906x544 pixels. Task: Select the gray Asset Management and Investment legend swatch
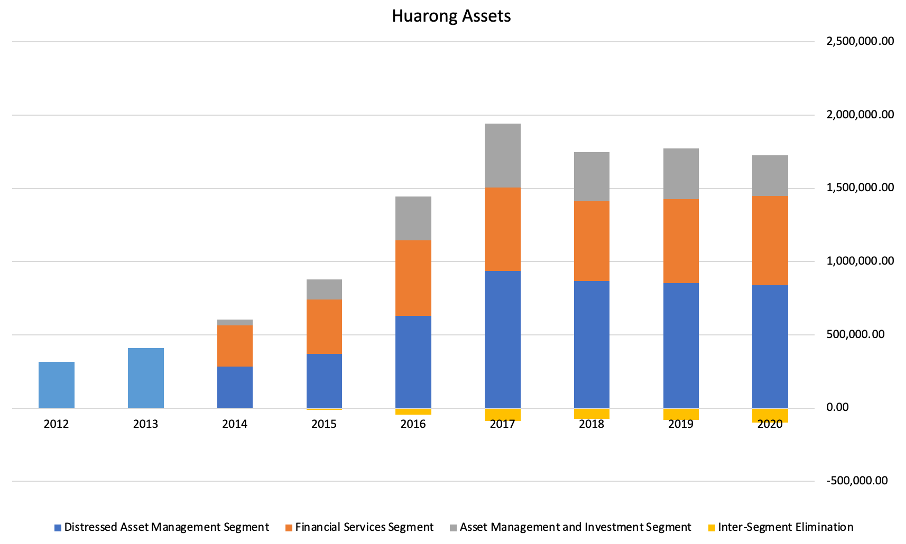[453, 528]
